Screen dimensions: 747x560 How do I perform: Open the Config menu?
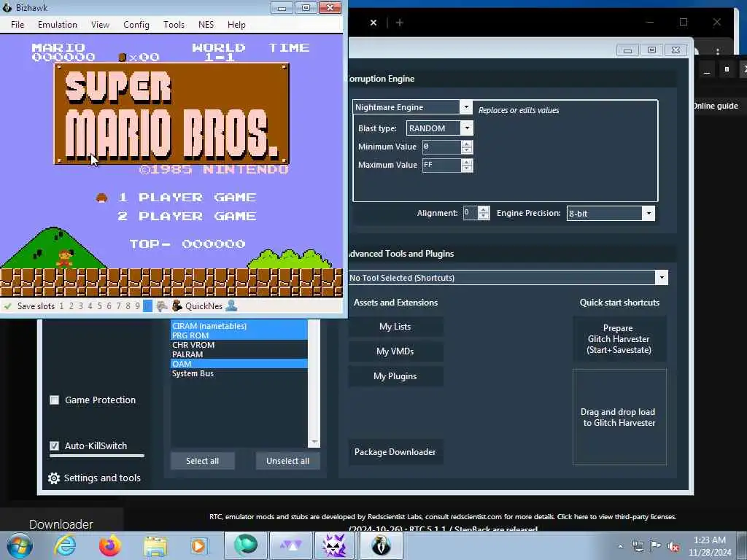(x=136, y=25)
